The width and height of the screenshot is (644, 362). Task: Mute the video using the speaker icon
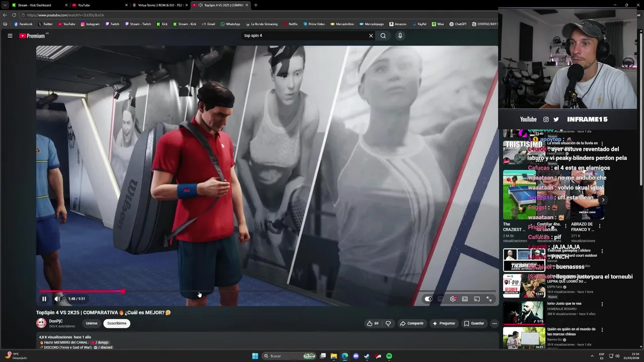[x=57, y=299]
